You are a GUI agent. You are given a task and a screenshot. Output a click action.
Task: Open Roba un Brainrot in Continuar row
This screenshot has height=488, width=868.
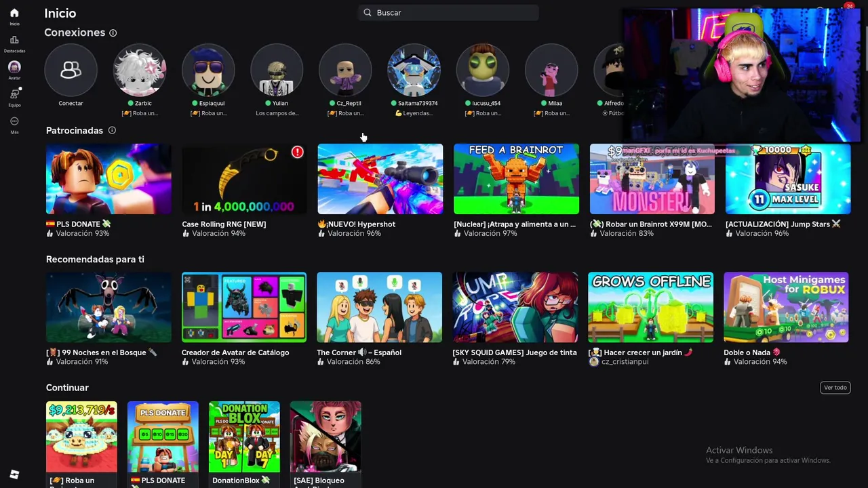[x=81, y=436]
